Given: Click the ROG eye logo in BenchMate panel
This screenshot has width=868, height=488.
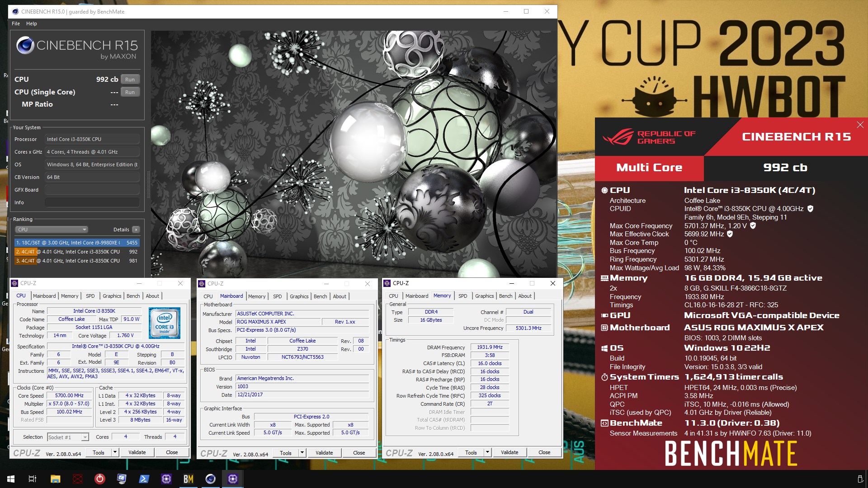Looking at the screenshot, I should 618,137.
